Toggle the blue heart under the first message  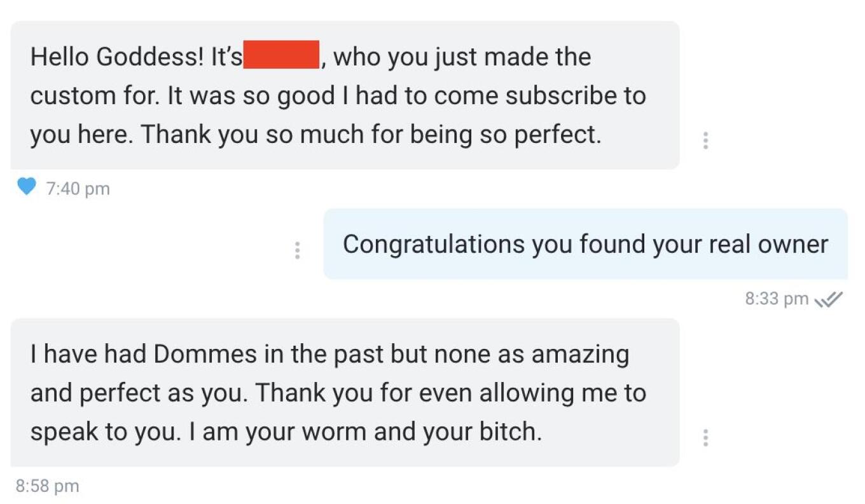pos(26,187)
